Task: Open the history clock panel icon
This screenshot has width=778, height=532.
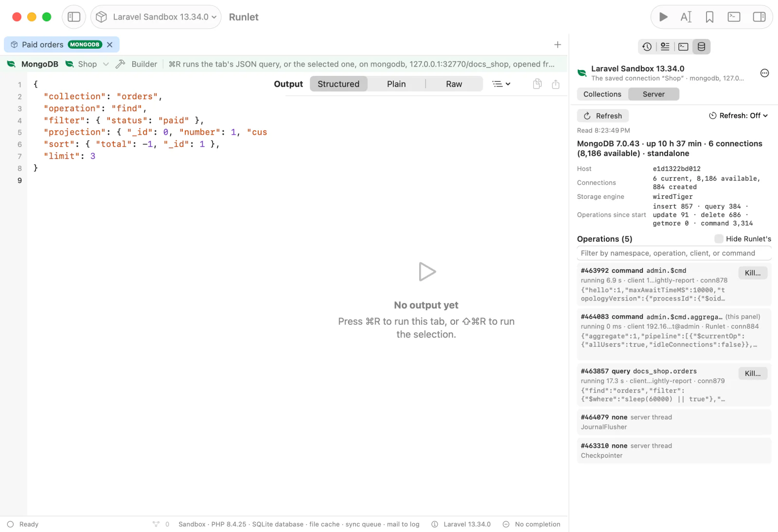Action: tap(647, 47)
